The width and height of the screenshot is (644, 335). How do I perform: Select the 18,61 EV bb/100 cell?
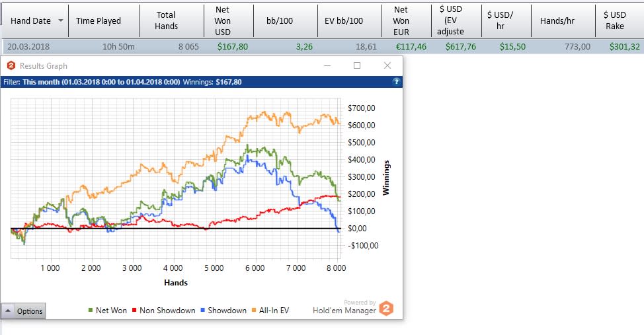tap(366, 46)
